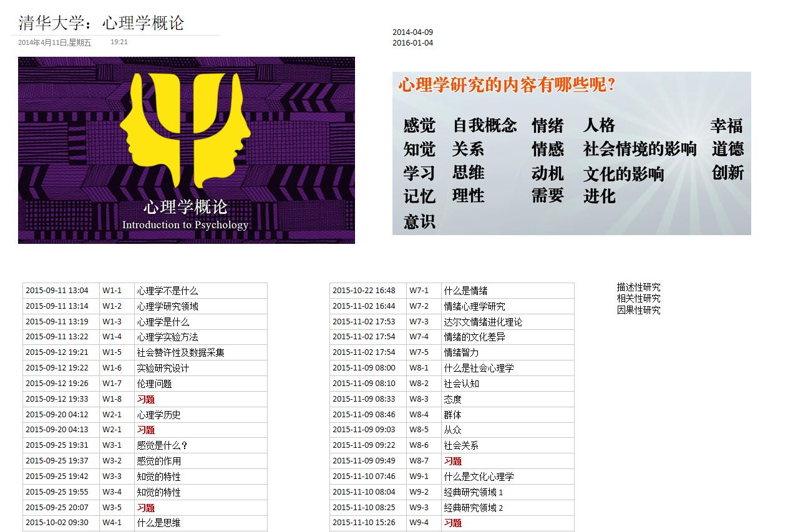798x532 pixels.
Task: Click the 2015-09-11 13:04 timestamp cell
Action: pyautogui.click(x=57, y=291)
